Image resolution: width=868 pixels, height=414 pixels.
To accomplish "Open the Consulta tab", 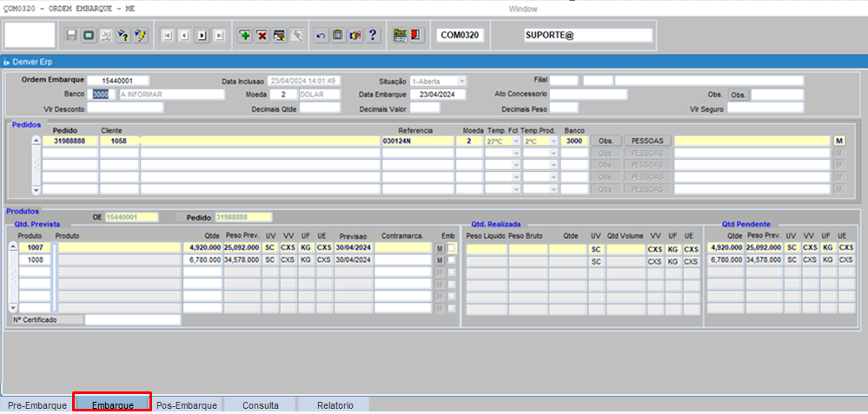I will [x=260, y=405].
